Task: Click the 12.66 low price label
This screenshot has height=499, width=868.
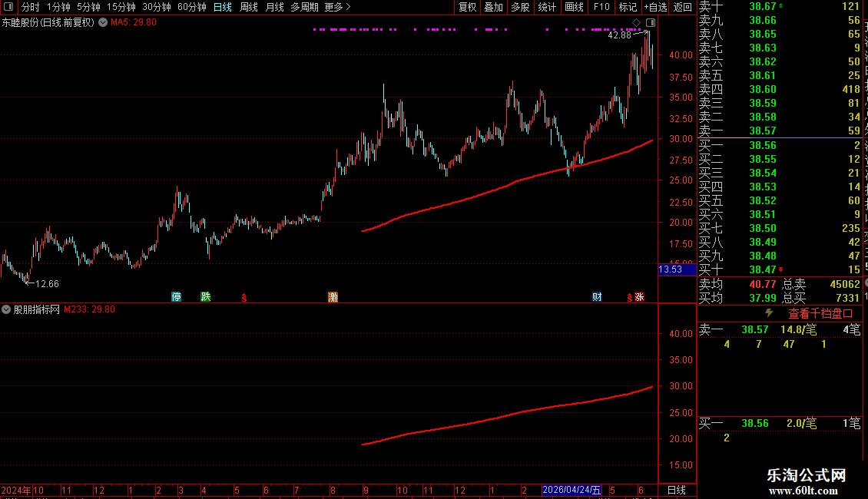Action: tap(47, 284)
